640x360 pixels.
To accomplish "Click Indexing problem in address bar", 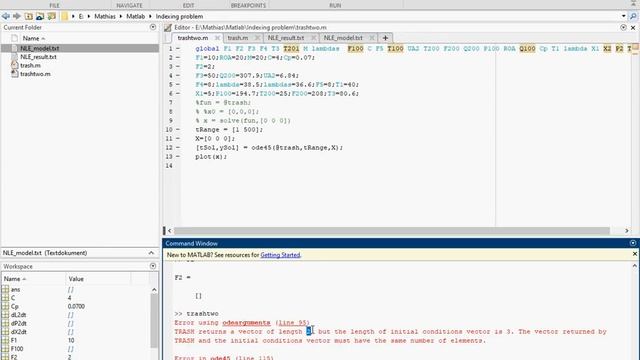I will click(x=179, y=16).
